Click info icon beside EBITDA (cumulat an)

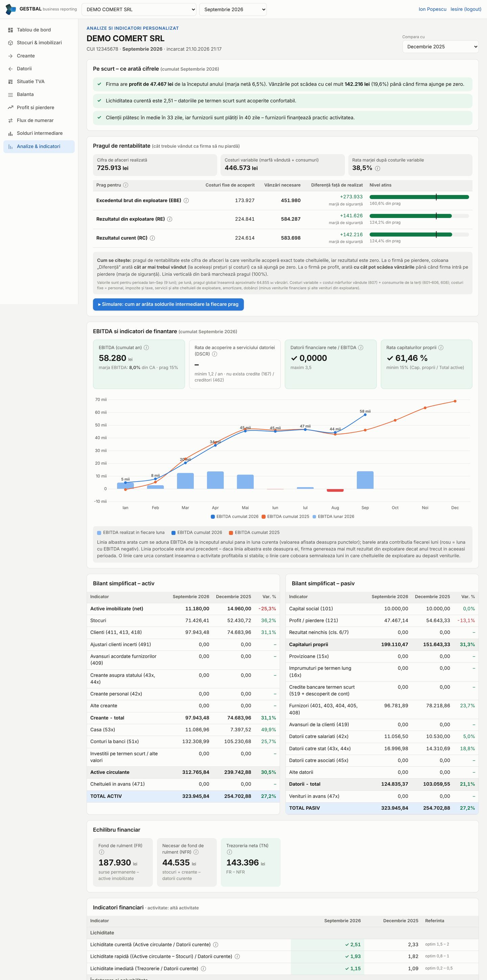(x=146, y=347)
